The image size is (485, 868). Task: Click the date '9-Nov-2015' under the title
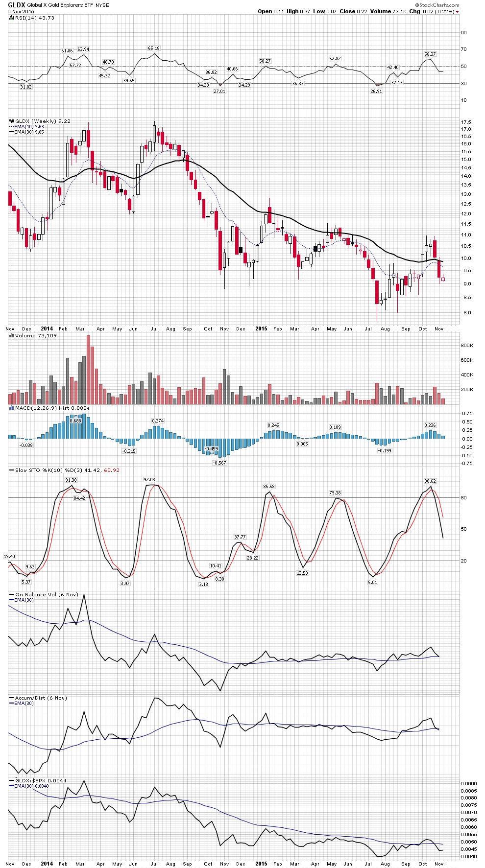[x=21, y=11]
